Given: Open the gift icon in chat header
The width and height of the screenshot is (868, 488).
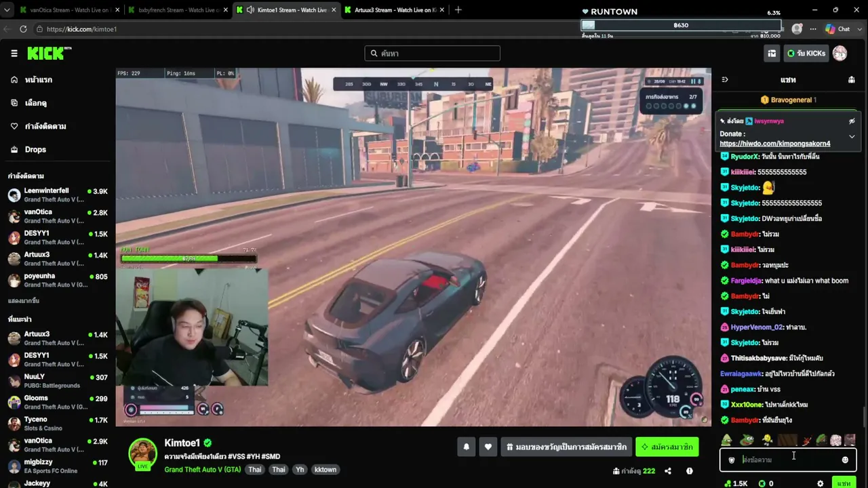Looking at the screenshot, I should click(852, 80).
